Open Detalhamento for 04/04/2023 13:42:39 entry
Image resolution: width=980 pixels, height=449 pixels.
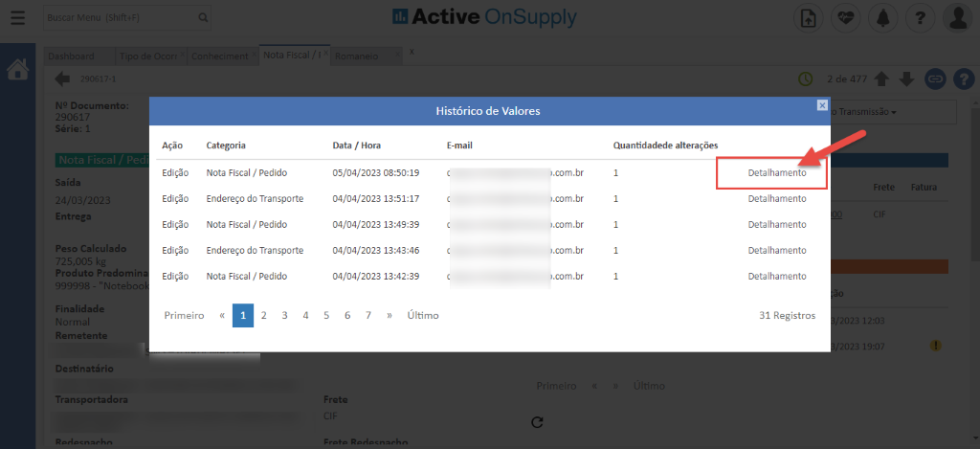pyautogui.click(x=776, y=276)
